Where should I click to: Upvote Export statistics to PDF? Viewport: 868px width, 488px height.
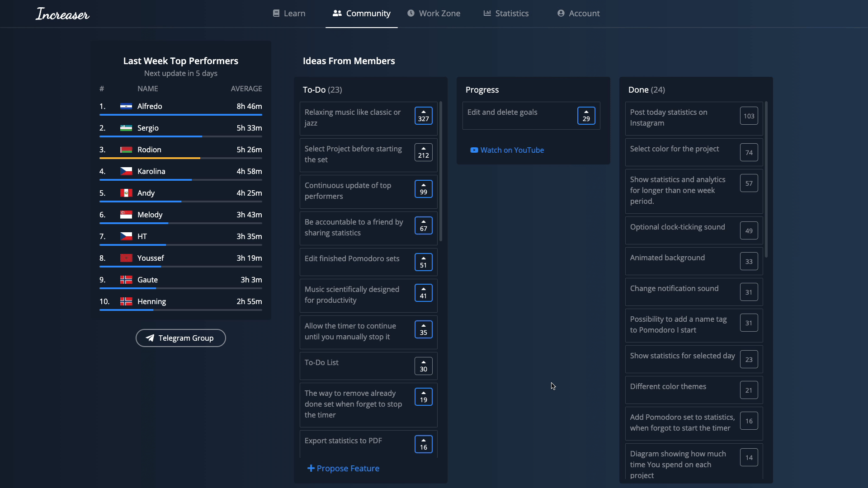tap(424, 444)
